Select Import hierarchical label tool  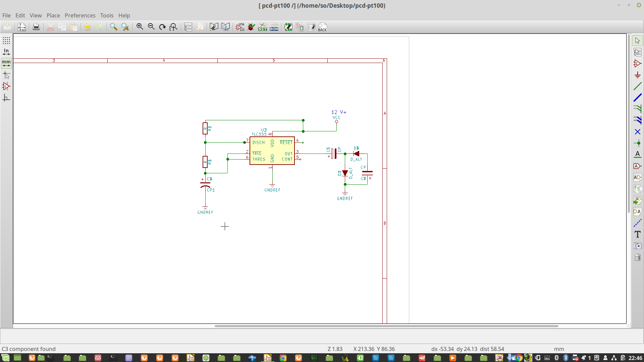[638, 200]
